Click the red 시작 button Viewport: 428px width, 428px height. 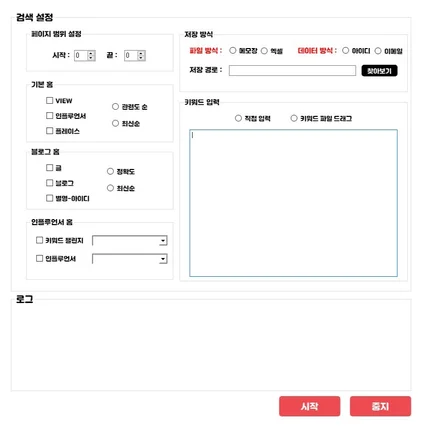[310, 406]
